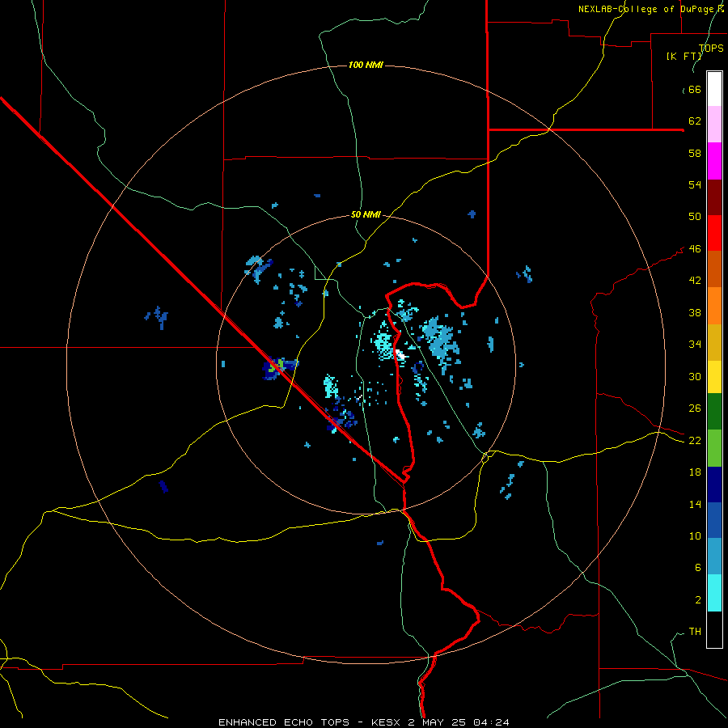Click the legend value '14'
Image resolution: width=728 pixels, height=728 pixels.
coord(695,504)
